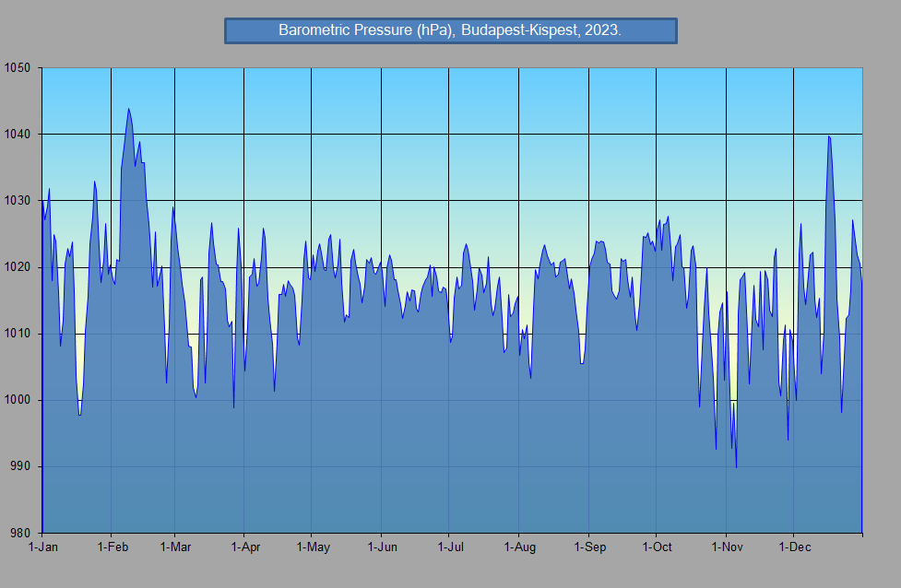
Task: Click the 1-Apr date axis label
Action: (x=244, y=547)
